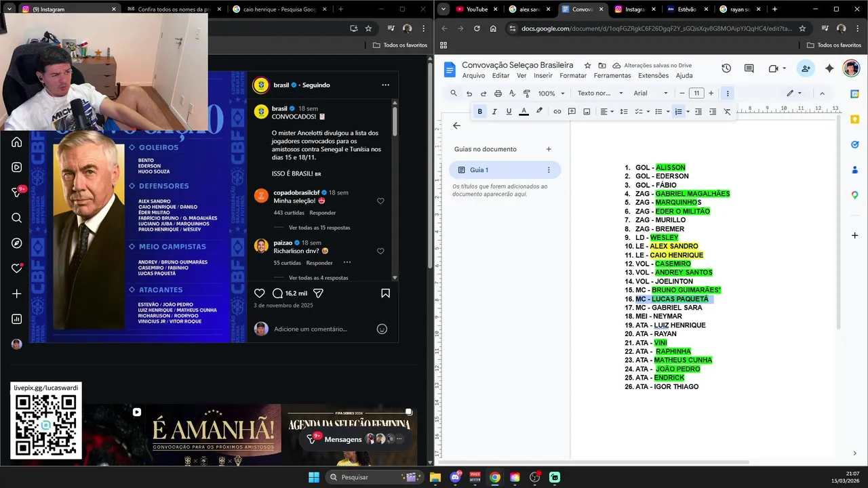
Task: Open the comment bubble on brasil post
Action: (277, 293)
